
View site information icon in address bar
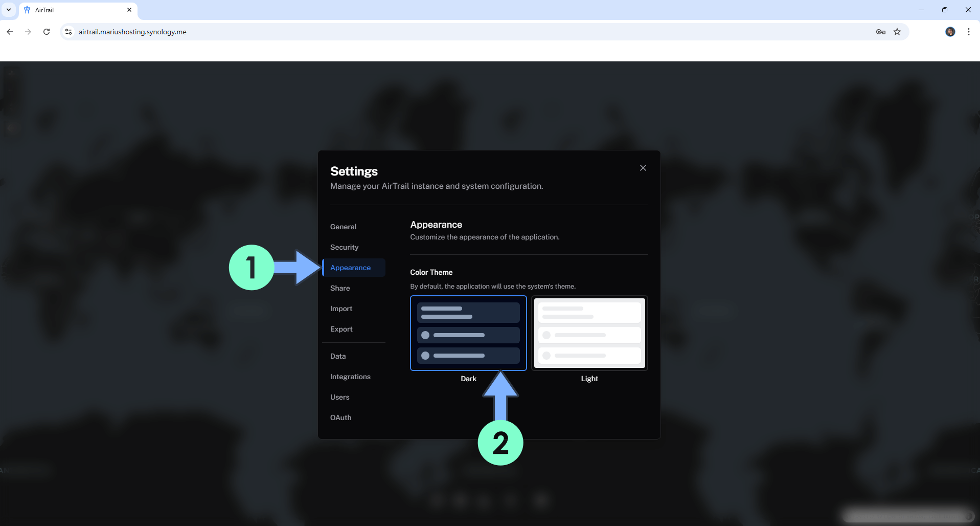[x=69, y=32]
